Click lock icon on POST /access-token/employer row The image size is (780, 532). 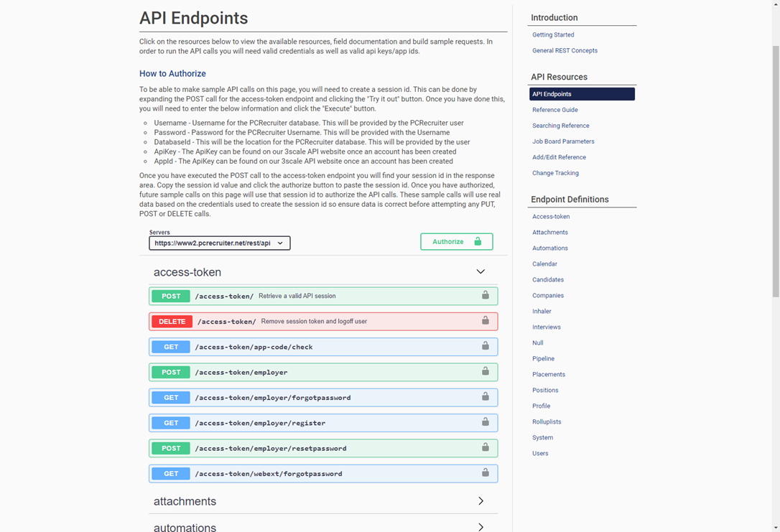pyautogui.click(x=486, y=372)
